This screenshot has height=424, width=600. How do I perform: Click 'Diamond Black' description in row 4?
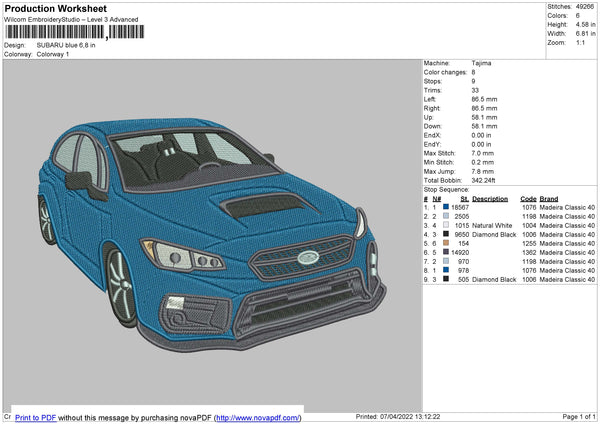[x=494, y=235]
